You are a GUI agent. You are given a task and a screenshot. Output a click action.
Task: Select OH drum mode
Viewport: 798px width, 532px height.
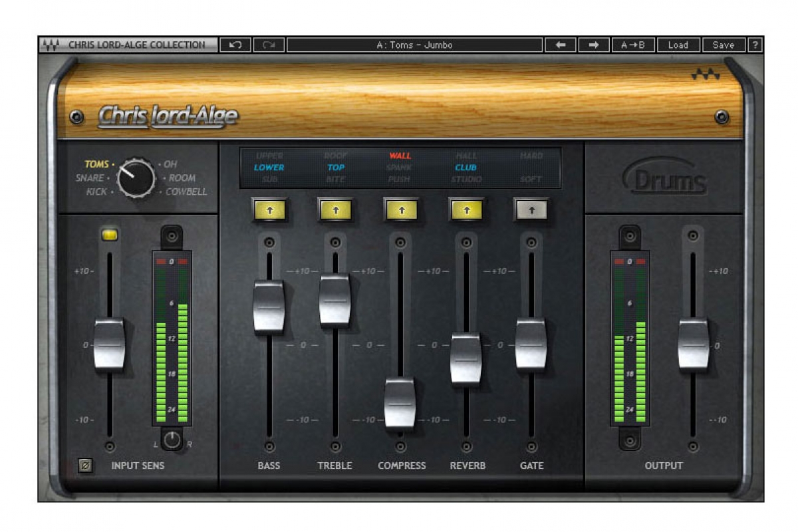click(170, 164)
